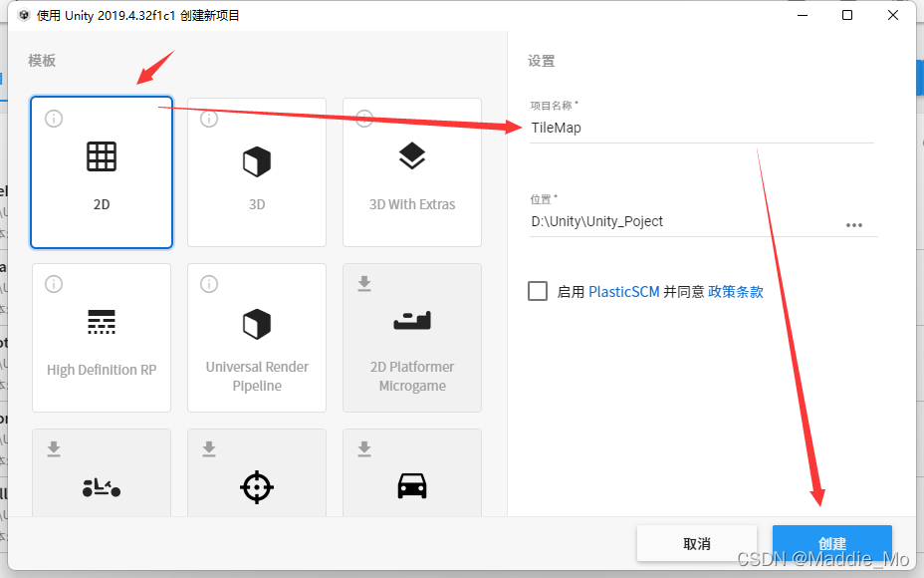Click the 创建 create button

832,543
